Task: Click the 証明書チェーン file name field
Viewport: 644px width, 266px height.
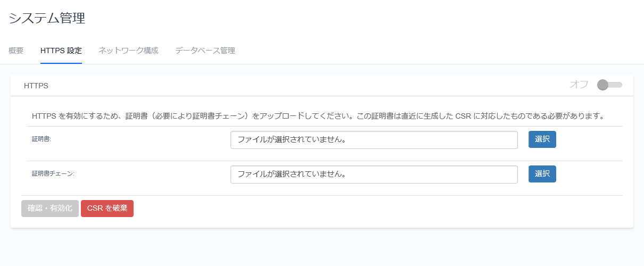Action: pos(374,174)
